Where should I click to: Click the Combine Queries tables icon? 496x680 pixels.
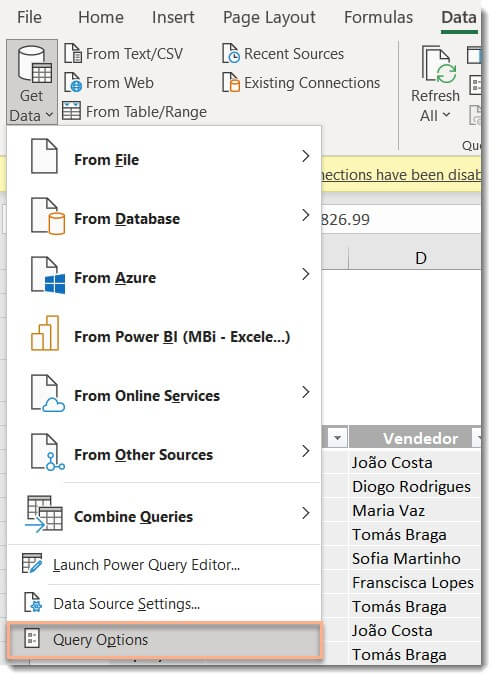(44, 514)
